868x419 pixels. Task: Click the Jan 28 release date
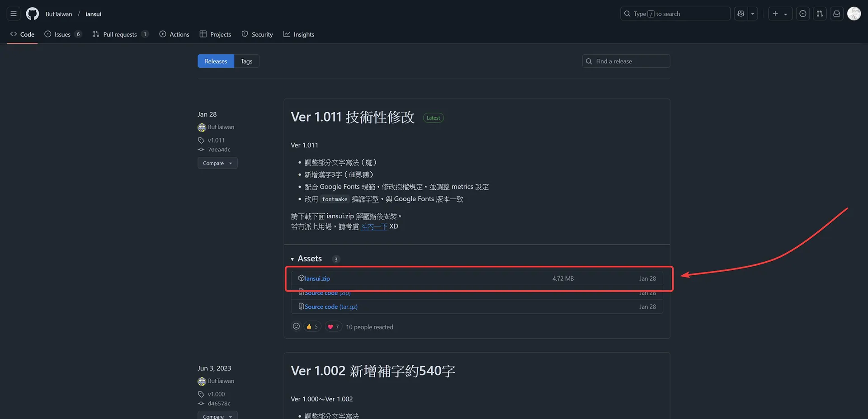pos(207,114)
